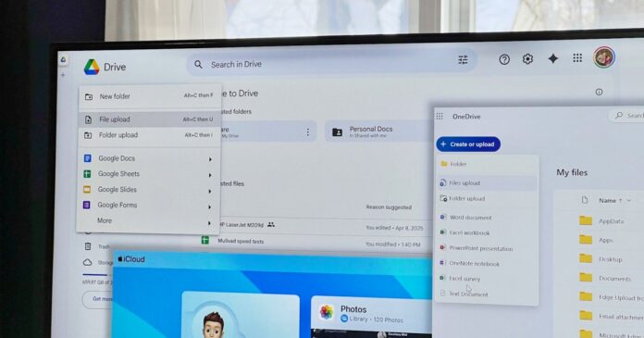Open the Name column dropdown chevron in OneDrive
The image size is (644, 338).
pyautogui.click(x=629, y=201)
